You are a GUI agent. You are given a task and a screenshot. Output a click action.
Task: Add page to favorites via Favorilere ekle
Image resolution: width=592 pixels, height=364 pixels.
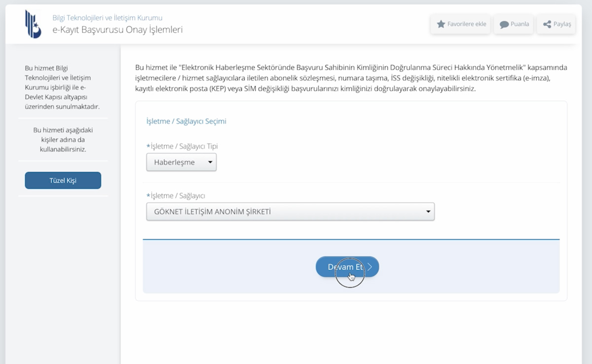click(x=461, y=24)
